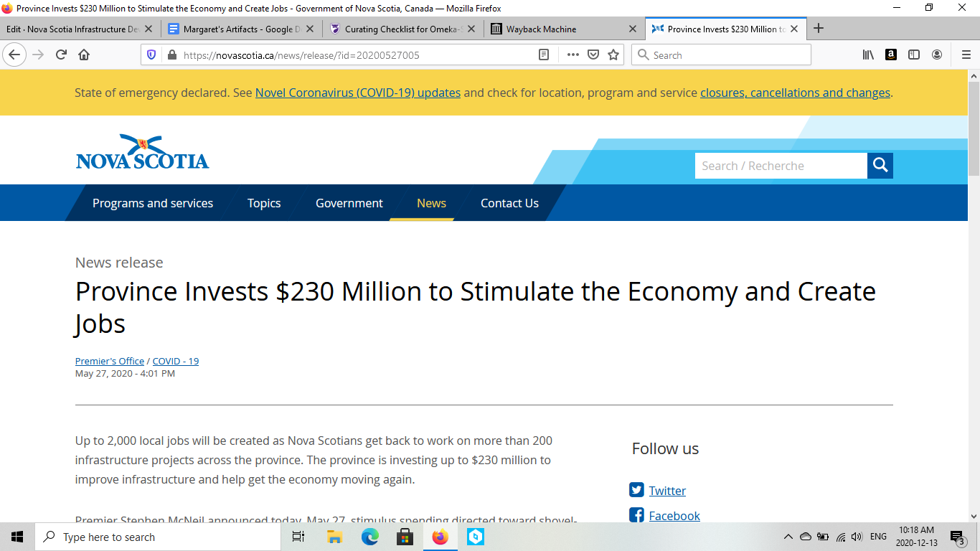Open the tracking protection shield icon

pyautogui.click(x=151, y=55)
